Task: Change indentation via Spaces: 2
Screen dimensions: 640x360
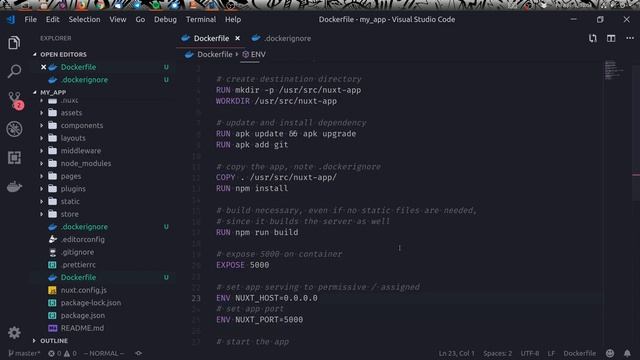Action: click(497, 353)
